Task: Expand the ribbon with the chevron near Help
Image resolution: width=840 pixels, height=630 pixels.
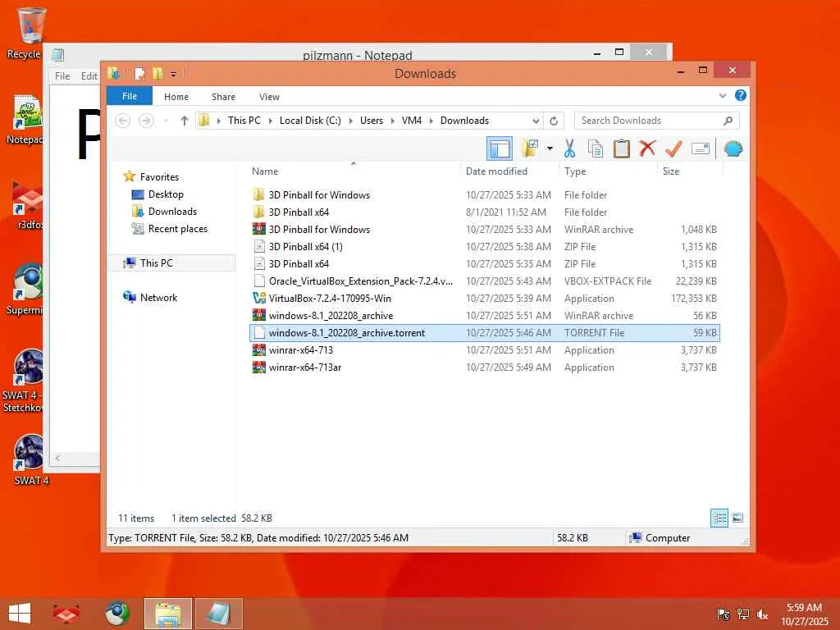Action: (x=723, y=96)
